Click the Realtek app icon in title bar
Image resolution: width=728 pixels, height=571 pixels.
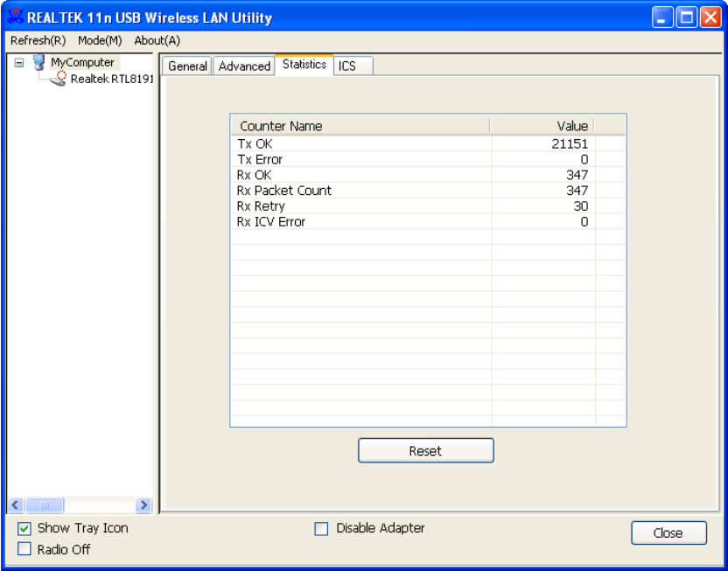16,17
